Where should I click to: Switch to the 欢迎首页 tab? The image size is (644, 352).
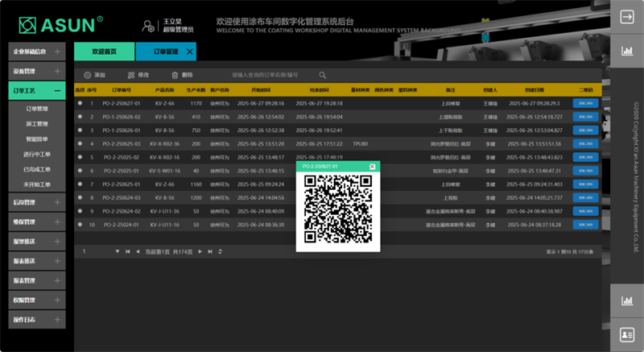(x=104, y=51)
